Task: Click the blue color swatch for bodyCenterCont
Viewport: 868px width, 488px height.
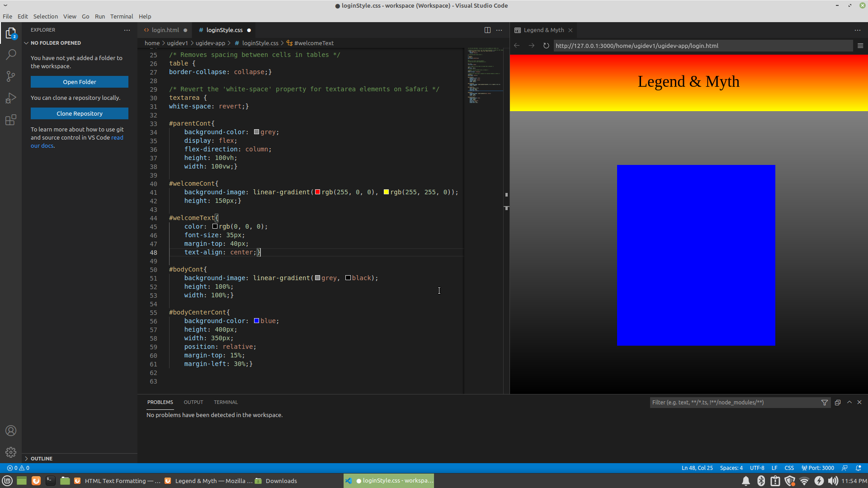Action: (x=256, y=321)
